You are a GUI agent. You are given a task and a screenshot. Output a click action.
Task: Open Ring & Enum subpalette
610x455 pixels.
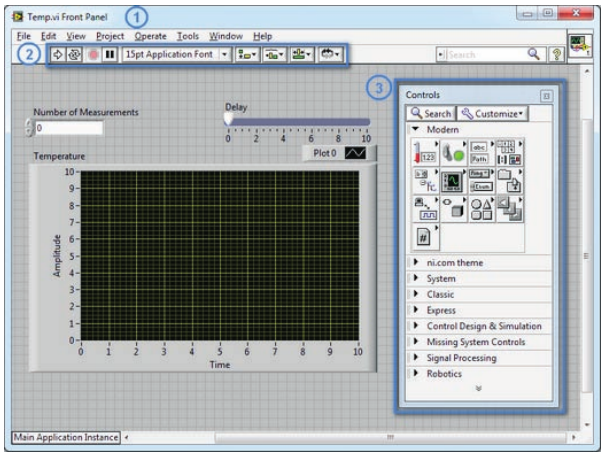[x=482, y=181]
